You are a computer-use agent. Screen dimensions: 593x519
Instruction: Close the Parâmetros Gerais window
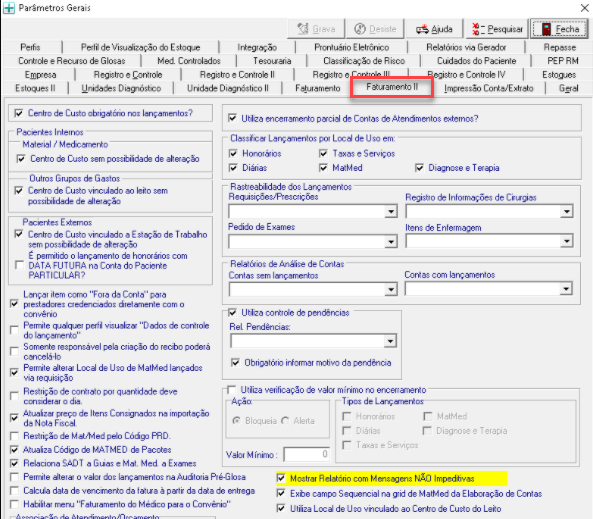(x=585, y=8)
